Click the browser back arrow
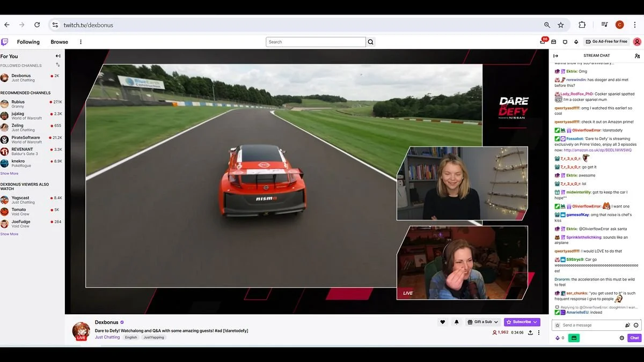This screenshot has height=362, width=644. click(x=7, y=25)
